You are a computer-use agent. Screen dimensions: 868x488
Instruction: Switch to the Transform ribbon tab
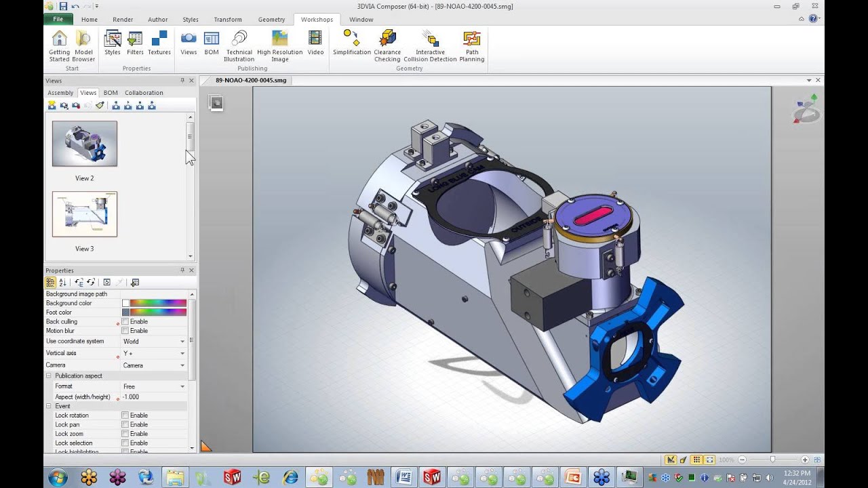coord(228,20)
